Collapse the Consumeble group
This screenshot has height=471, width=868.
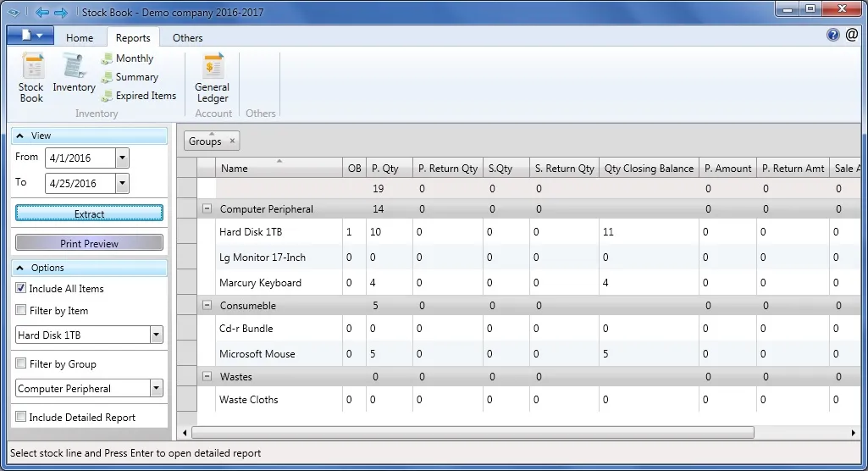[207, 305]
